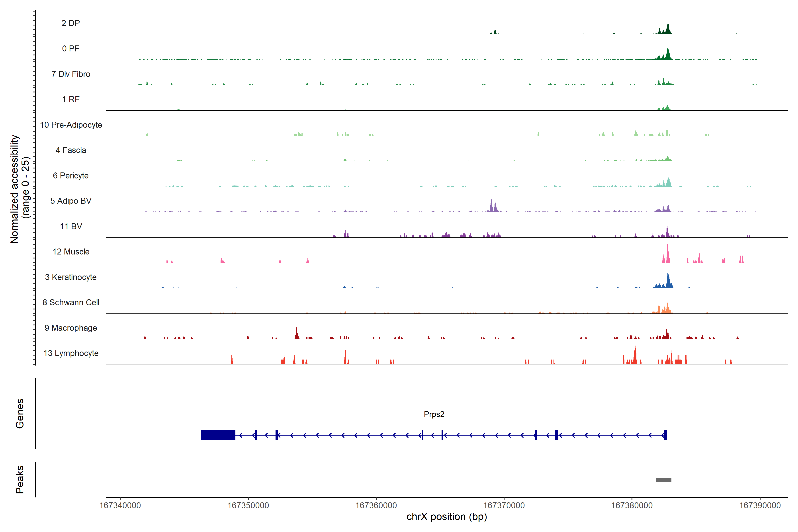Click the Peaks panel label

(x=20, y=479)
